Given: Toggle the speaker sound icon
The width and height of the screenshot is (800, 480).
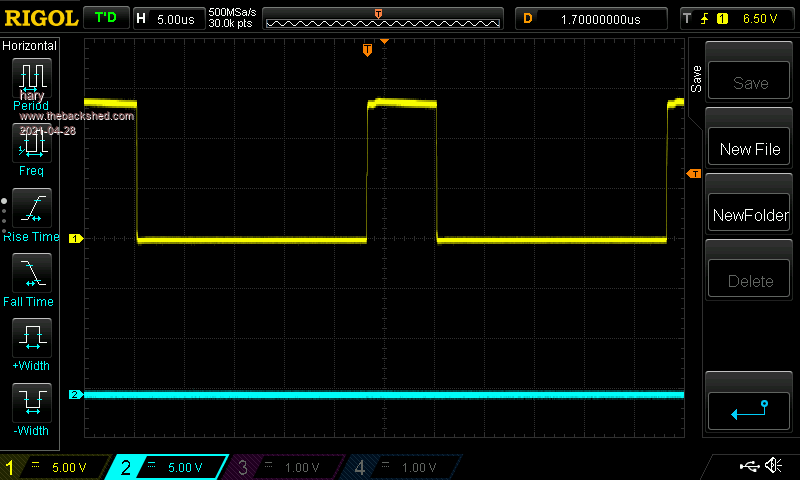Looking at the screenshot, I should pyautogui.click(x=773, y=466).
